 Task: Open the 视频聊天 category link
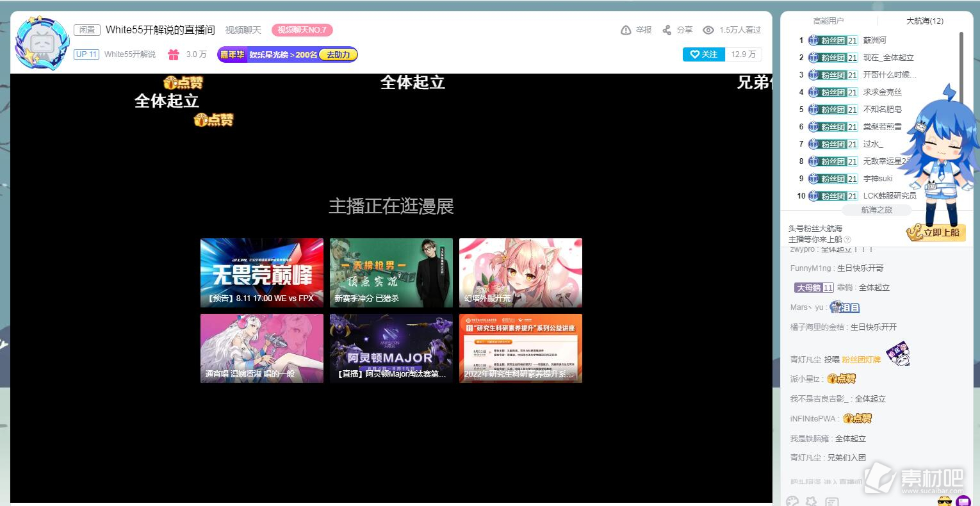tap(243, 30)
